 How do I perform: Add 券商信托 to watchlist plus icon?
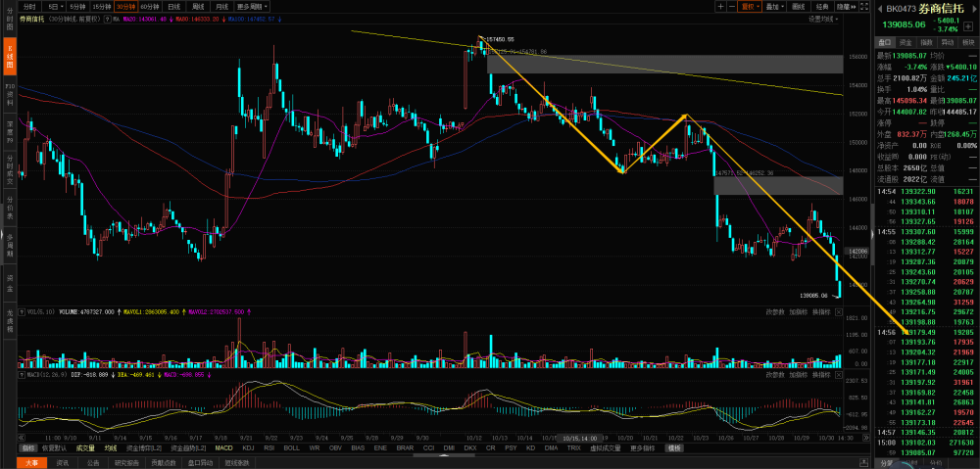point(968,26)
